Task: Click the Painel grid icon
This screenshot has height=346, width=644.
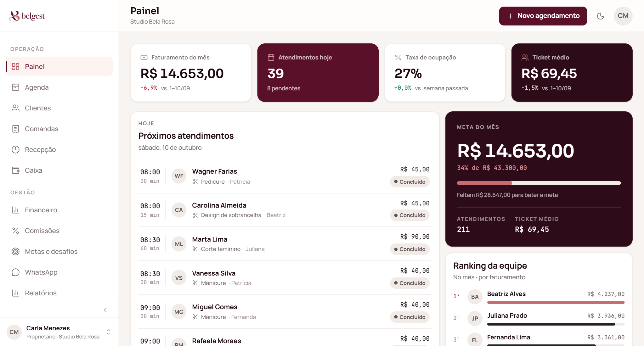Action: [15, 66]
